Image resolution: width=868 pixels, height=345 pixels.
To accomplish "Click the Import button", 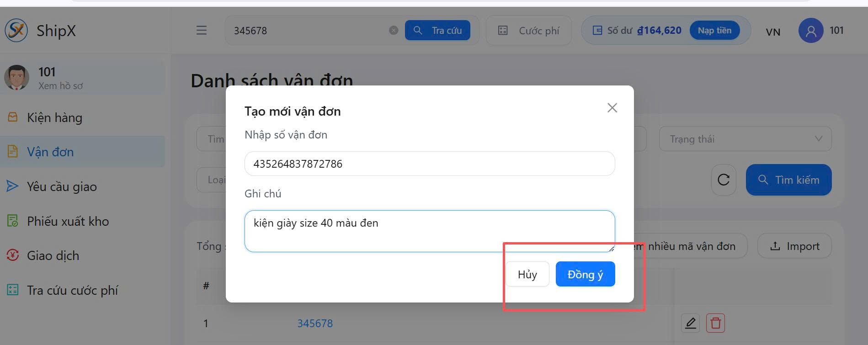I will click(x=794, y=246).
